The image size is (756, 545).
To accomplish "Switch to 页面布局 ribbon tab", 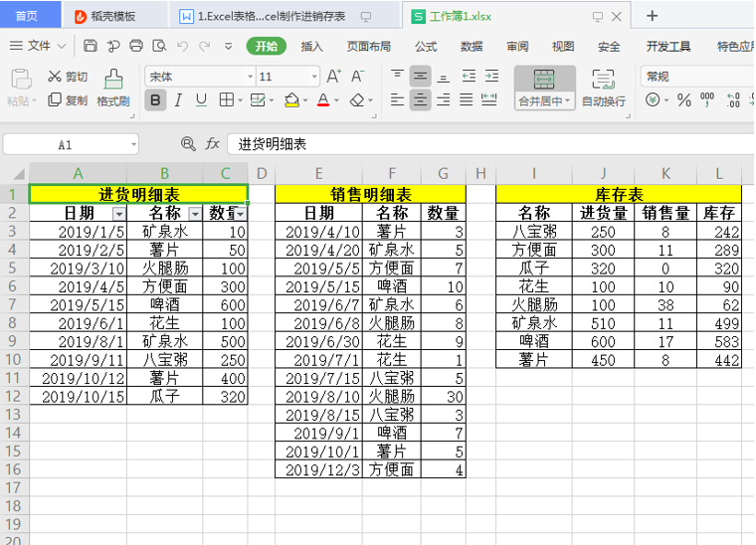I will [x=368, y=47].
